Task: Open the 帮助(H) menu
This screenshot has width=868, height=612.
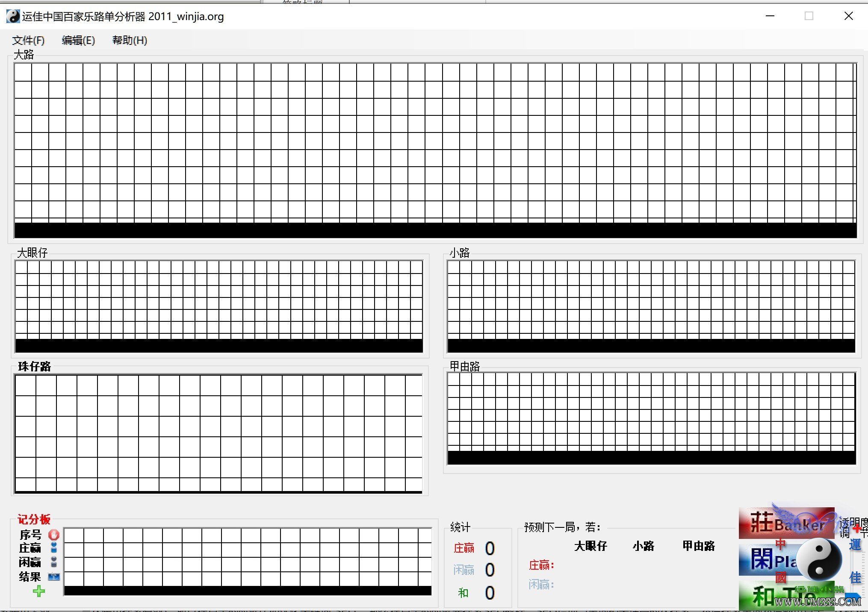Action: pyautogui.click(x=130, y=41)
